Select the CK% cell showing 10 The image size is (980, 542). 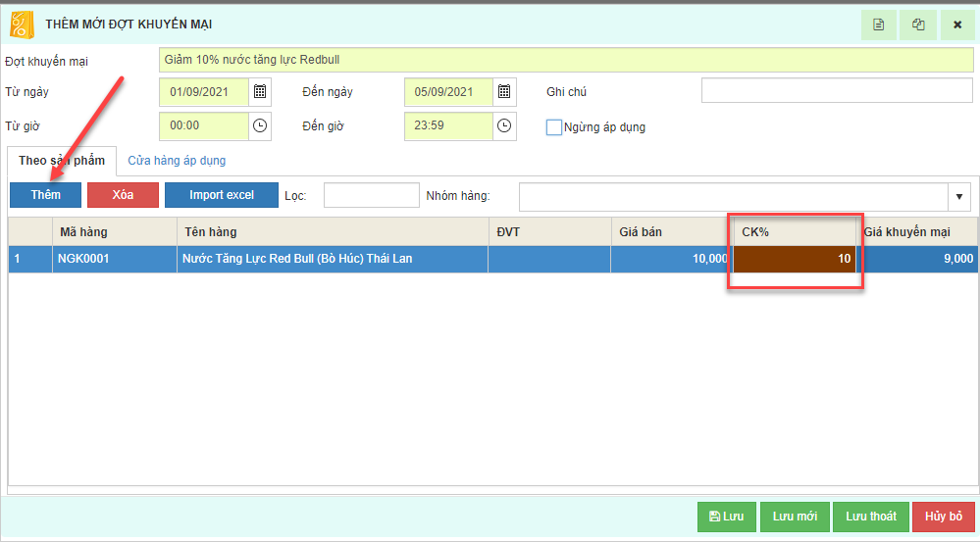pos(795,259)
